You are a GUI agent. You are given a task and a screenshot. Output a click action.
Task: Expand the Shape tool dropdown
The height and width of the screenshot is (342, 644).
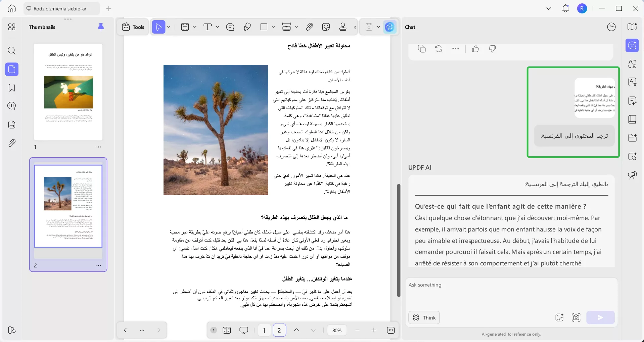coord(274,27)
